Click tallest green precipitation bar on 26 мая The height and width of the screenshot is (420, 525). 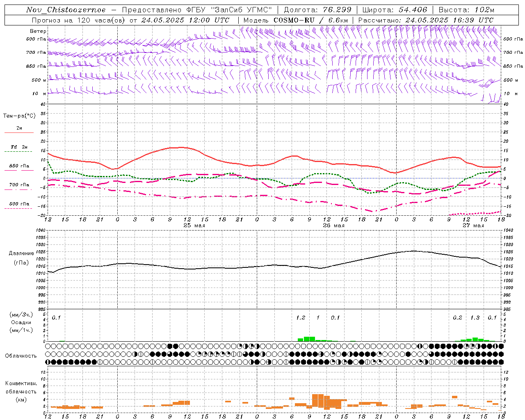tap(309, 339)
